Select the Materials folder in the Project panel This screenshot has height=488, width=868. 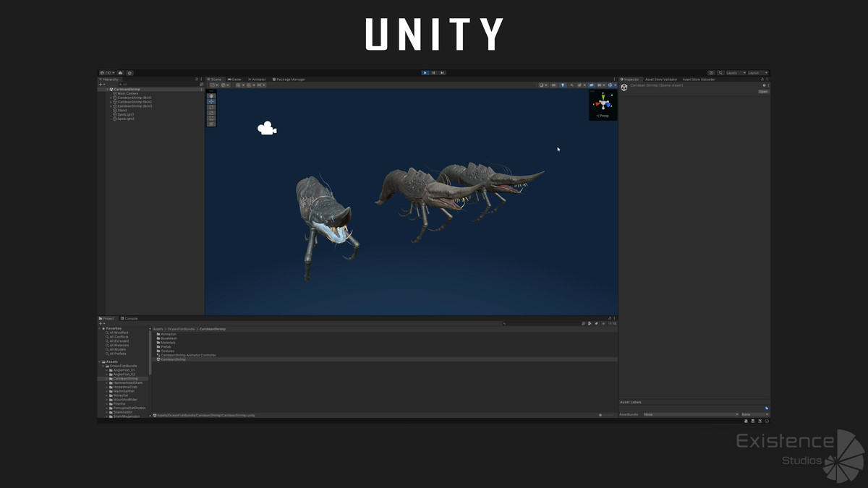click(168, 342)
